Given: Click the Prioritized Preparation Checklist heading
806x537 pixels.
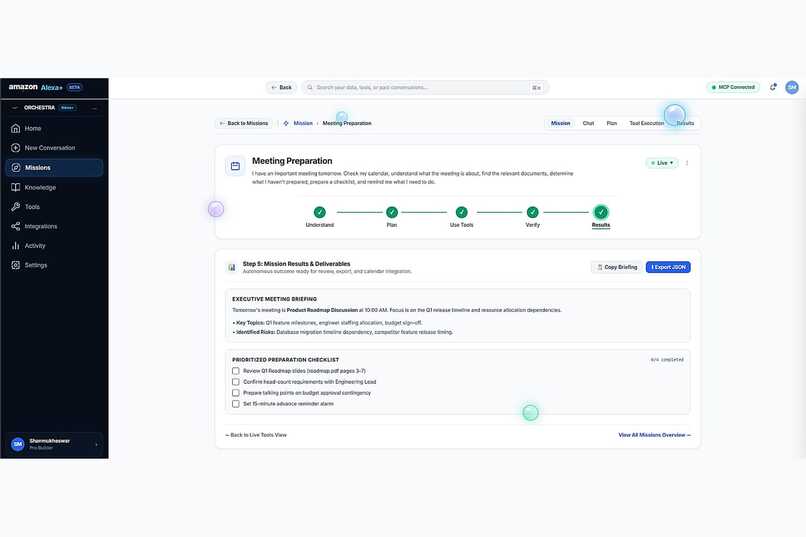Looking at the screenshot, I should point(285,360).
